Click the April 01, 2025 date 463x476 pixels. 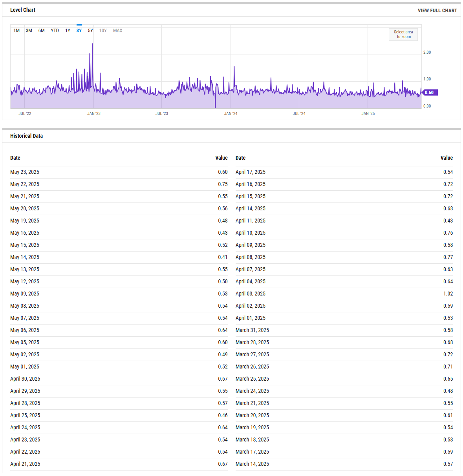(251, 318)
